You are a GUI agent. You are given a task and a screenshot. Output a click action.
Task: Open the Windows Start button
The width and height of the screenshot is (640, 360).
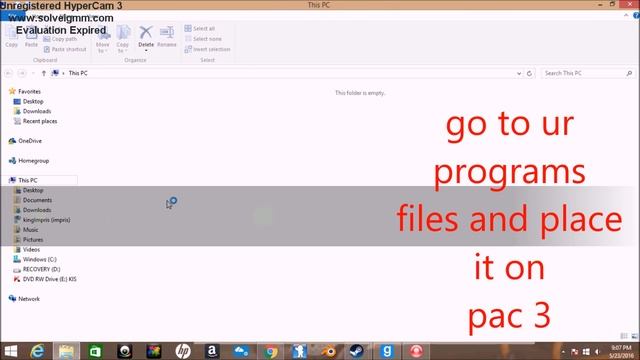click(11, 351)
